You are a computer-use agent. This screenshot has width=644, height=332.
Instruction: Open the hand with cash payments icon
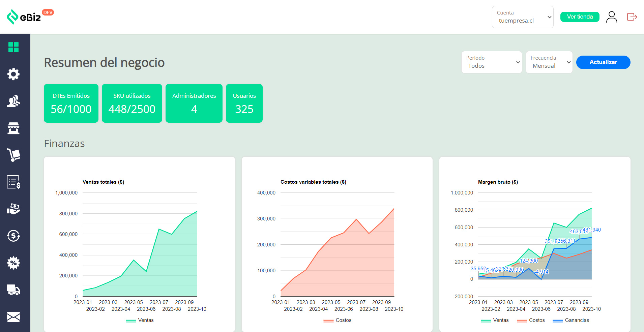(x=13, y=209)
